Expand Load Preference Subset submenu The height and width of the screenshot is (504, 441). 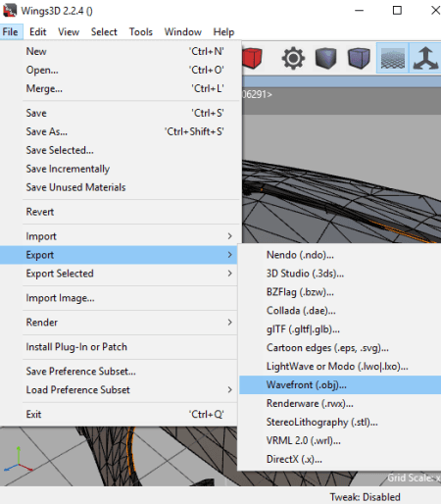click(119, 390)
